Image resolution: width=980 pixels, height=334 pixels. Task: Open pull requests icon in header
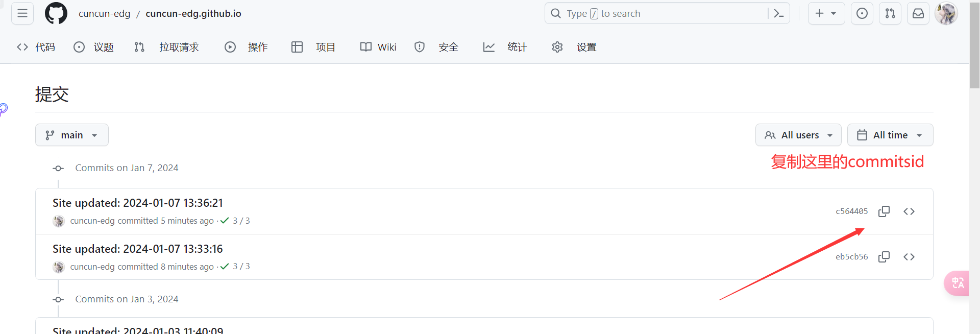point(890,13)
